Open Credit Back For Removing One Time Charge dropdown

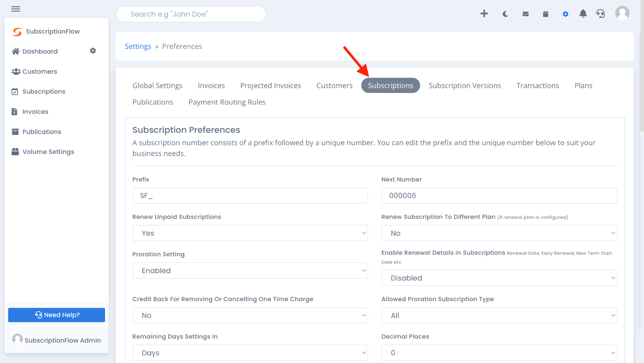[250, 316]
